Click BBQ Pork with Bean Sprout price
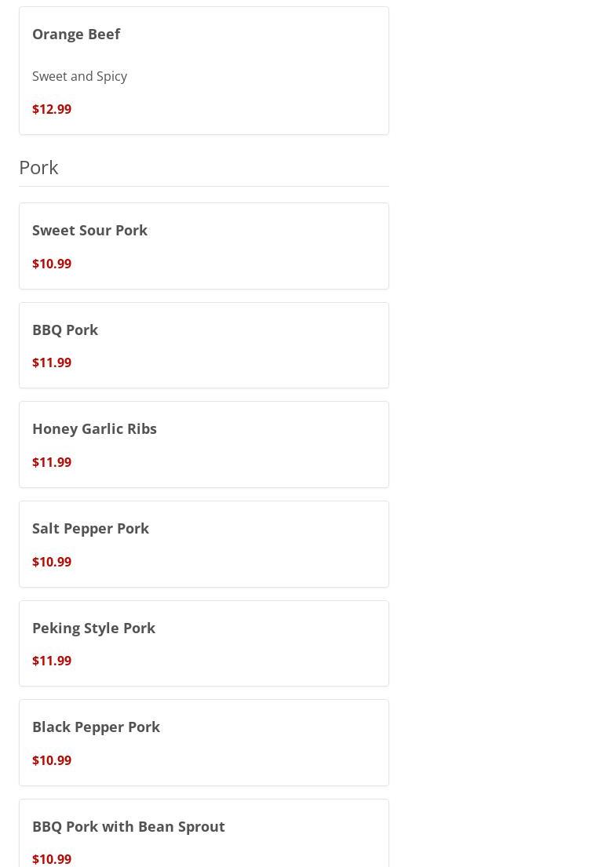The image size is (616, 867). tap(52, 859)
